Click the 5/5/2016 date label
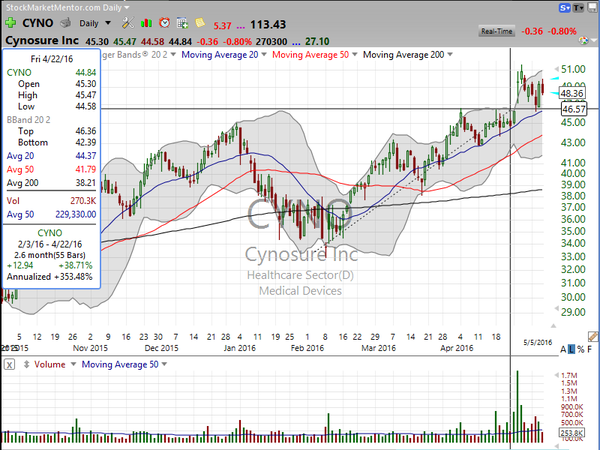The image size is (600, 450). click(538, 342)
